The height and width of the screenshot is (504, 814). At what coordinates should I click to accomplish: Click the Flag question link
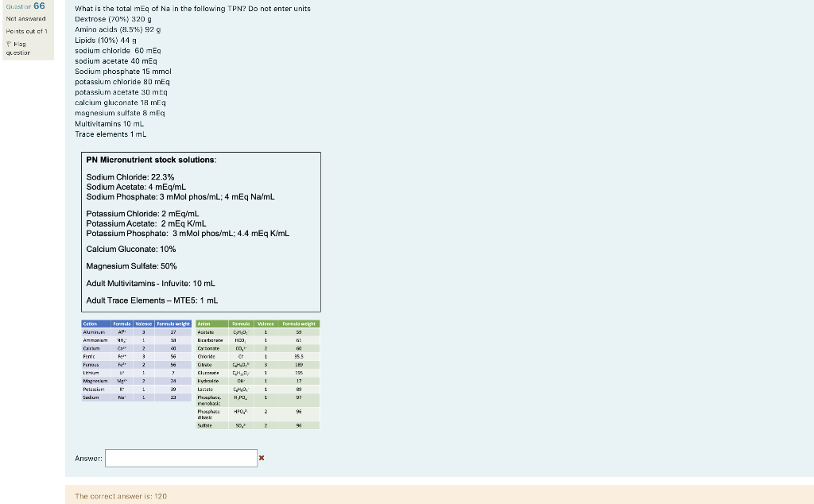18,48
